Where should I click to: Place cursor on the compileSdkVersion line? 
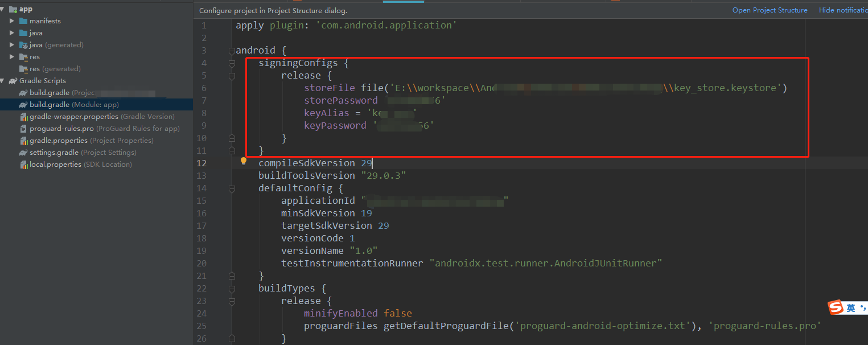coord(307,163)
